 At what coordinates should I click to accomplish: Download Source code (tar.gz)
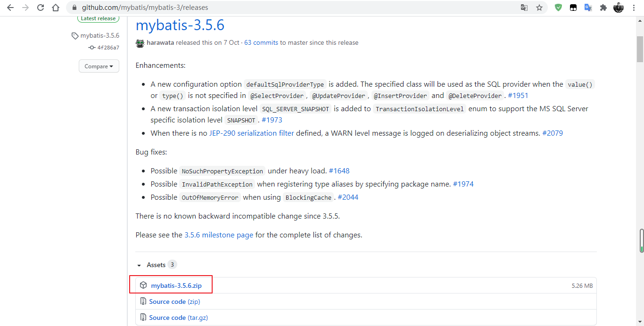178,318
